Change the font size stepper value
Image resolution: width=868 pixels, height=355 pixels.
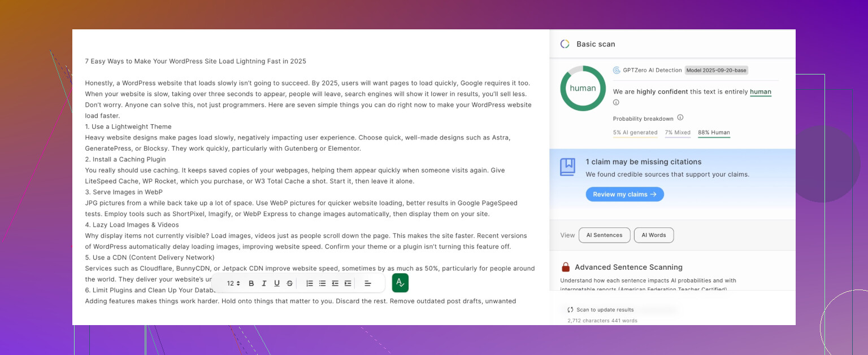234,283
